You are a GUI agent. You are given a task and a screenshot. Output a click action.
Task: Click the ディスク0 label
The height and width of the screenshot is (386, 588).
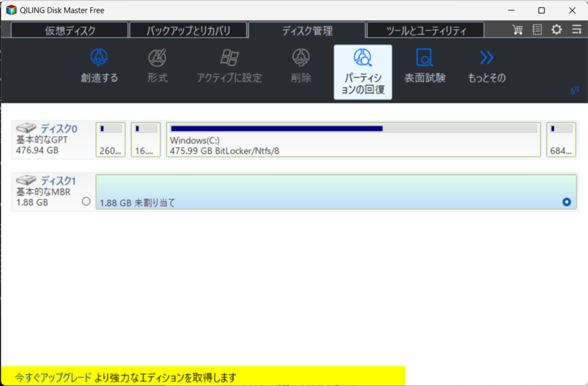(59, 129)
